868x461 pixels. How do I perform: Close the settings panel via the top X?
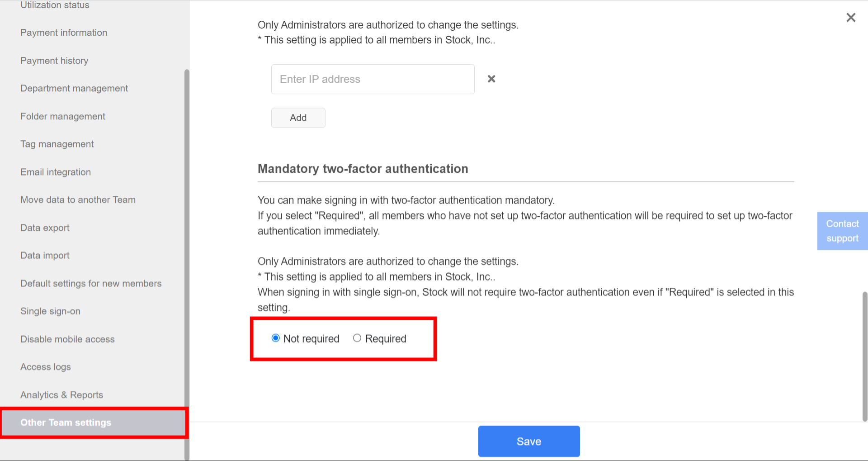pyautogui.click(x=850, y=17)
